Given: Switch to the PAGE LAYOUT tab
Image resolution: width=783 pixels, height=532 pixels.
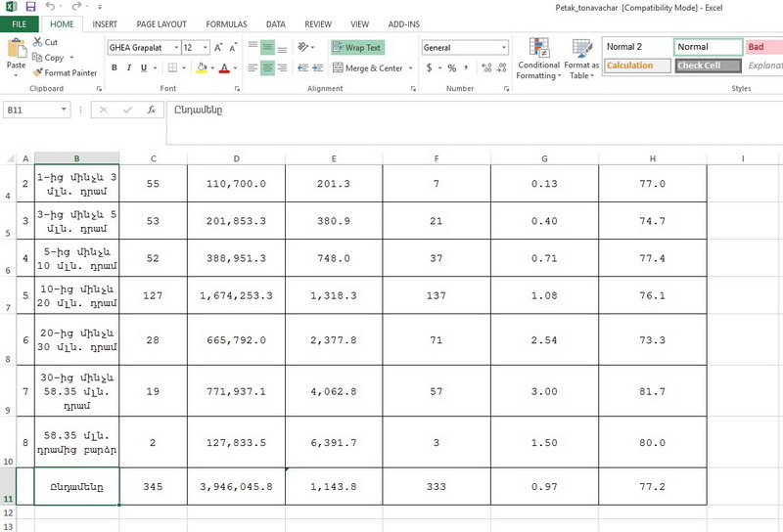Looking at the screenshot, I should point(161,23).
